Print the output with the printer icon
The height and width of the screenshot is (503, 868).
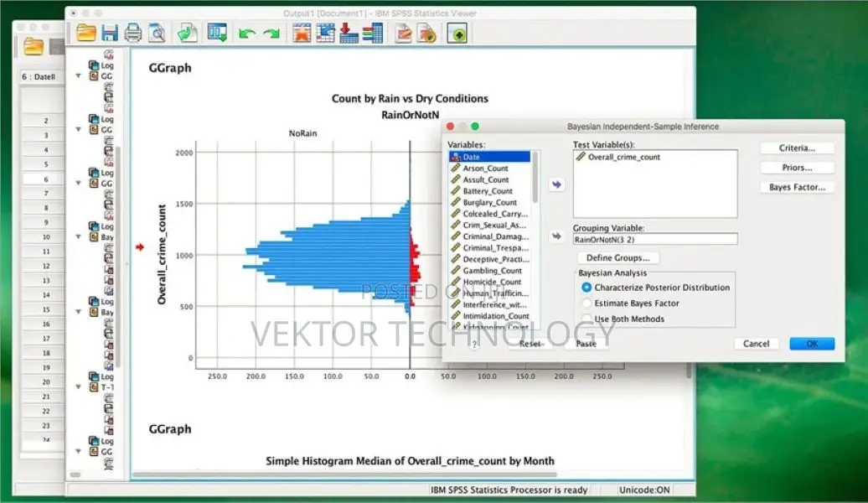133,34
